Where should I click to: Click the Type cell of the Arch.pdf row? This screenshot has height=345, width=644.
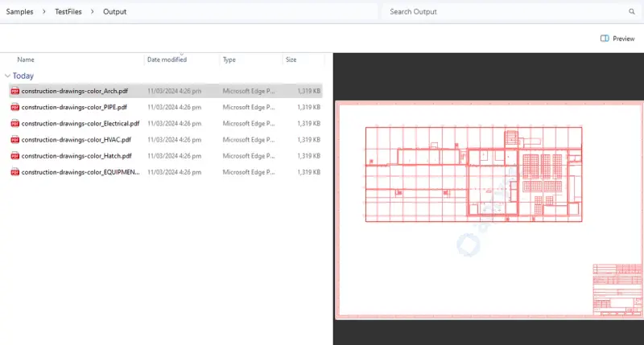click(249, 91)
